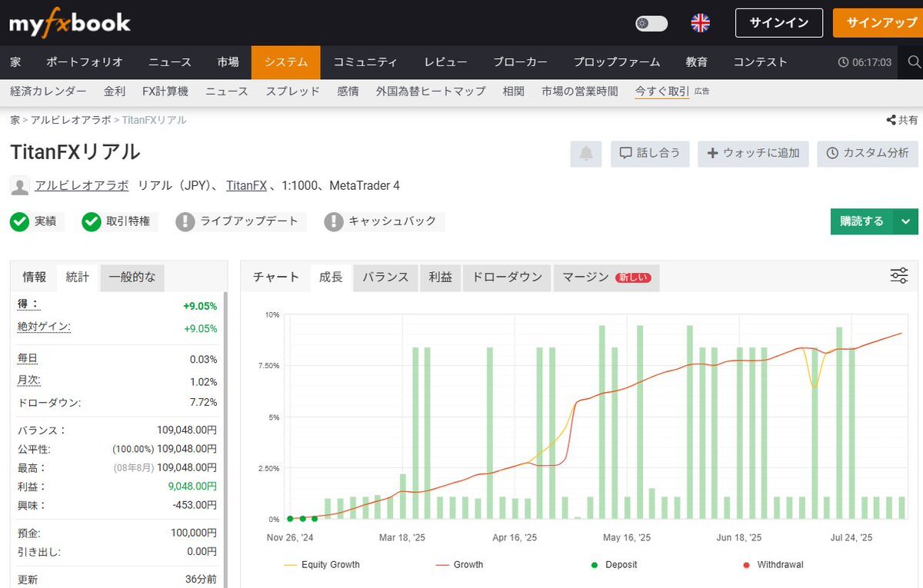This screenshot has height=588, width=923.
Task: Switch to the 統計 tab
Action: point(78,277)
